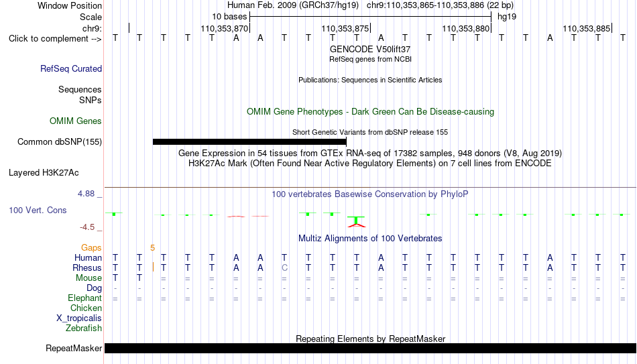Click the Mouse alignment row label

[x=89, y=278]
